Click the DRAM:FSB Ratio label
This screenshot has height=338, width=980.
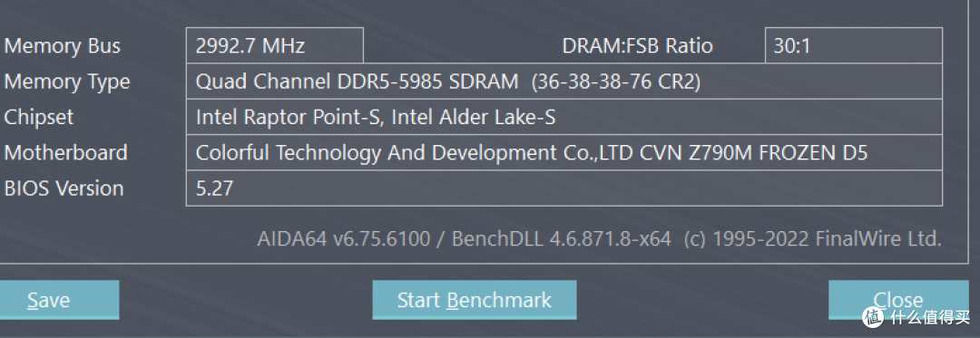tap(638, 46)
